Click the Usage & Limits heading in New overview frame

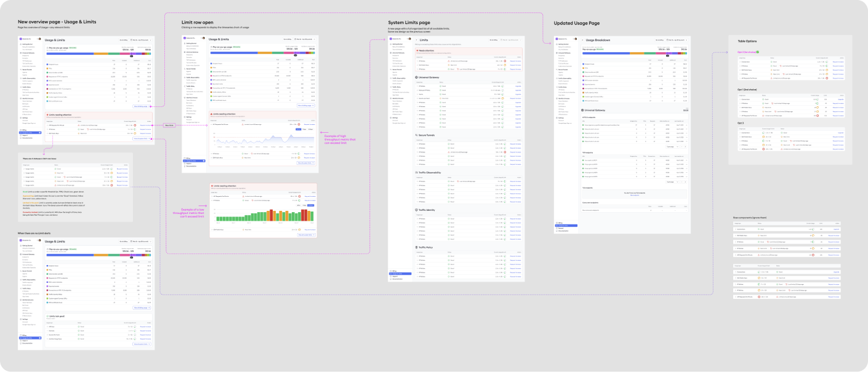point(55,39)
